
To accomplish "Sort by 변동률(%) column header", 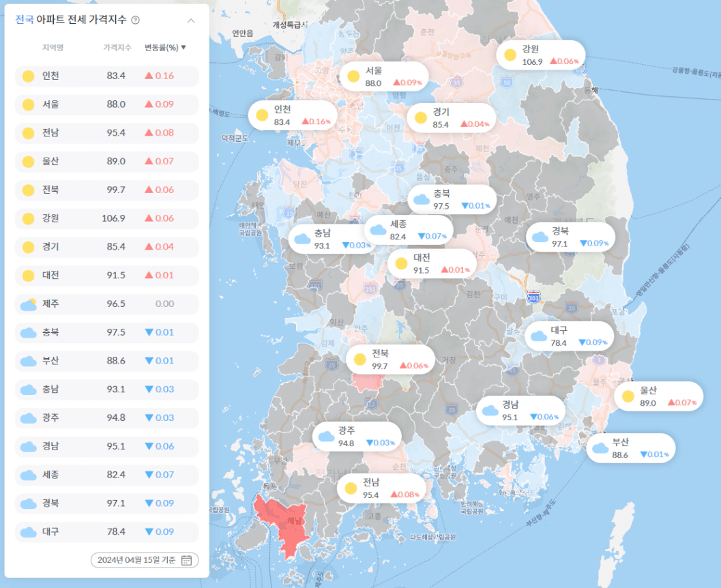I will tap(165, 47).
